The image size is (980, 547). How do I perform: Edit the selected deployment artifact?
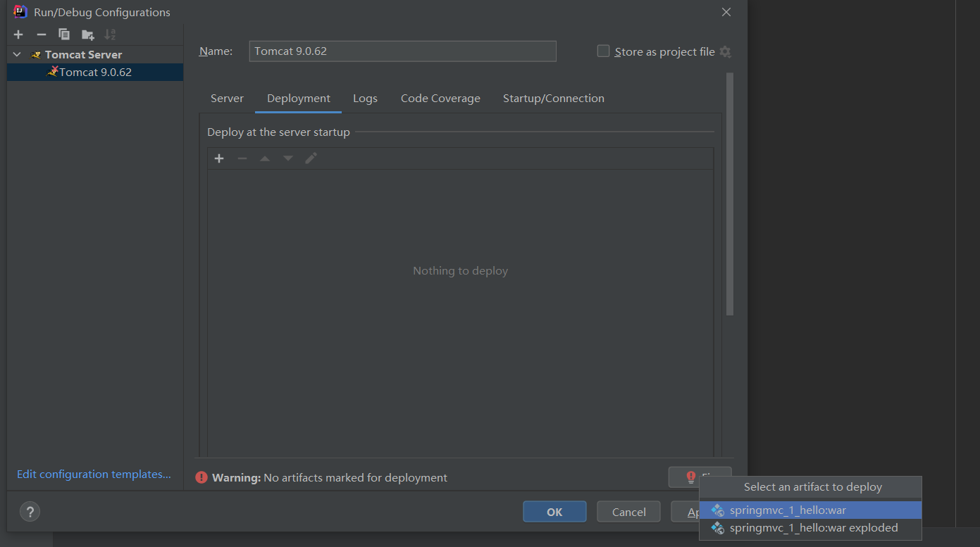point(311,158)
